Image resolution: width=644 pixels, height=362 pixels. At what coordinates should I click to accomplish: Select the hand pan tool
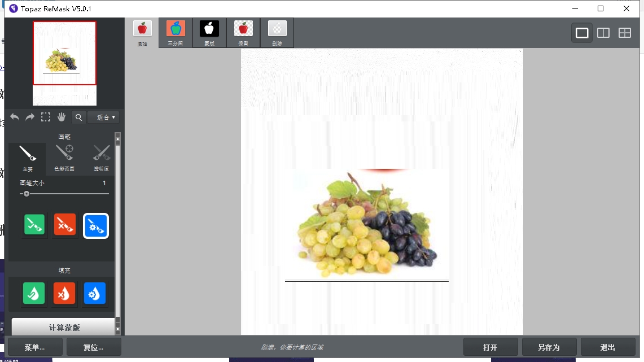pyautogui.click(x=62, y=117)
